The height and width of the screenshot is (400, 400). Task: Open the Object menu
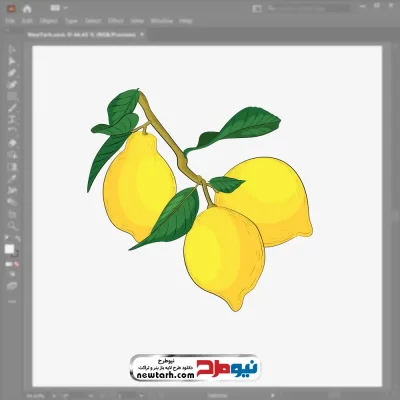point(49,21)
